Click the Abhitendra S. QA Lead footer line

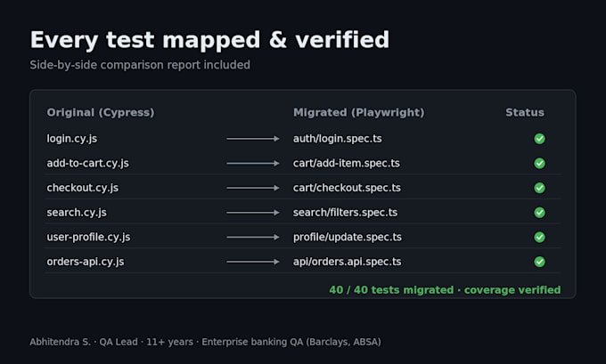[x=205, y=342]
